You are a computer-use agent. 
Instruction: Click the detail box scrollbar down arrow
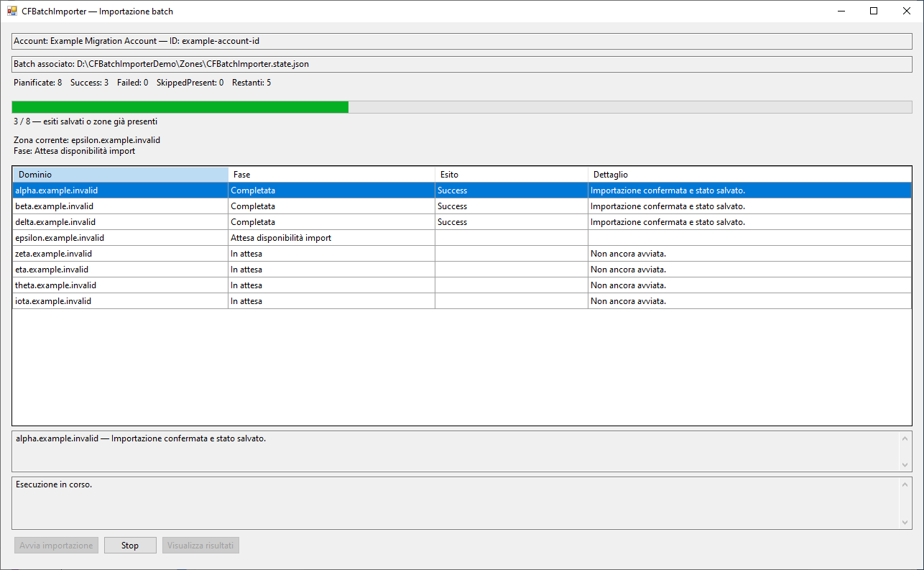(905, 465)
